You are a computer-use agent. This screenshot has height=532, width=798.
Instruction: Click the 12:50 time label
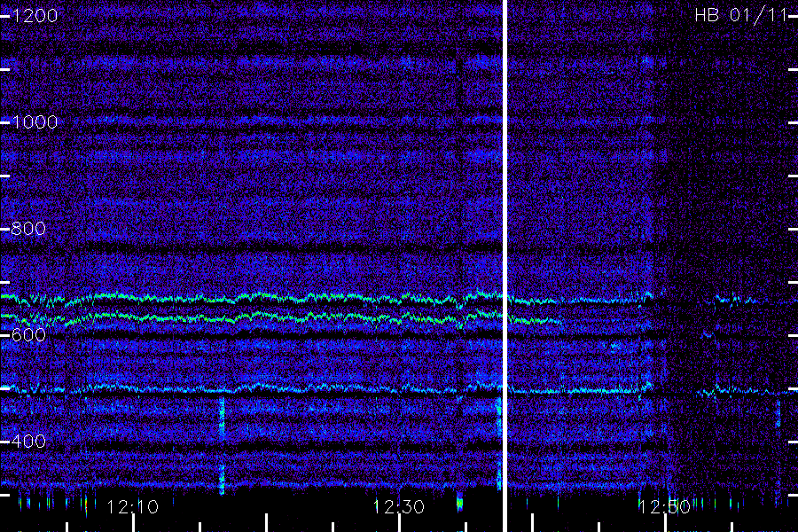(665, 507)
